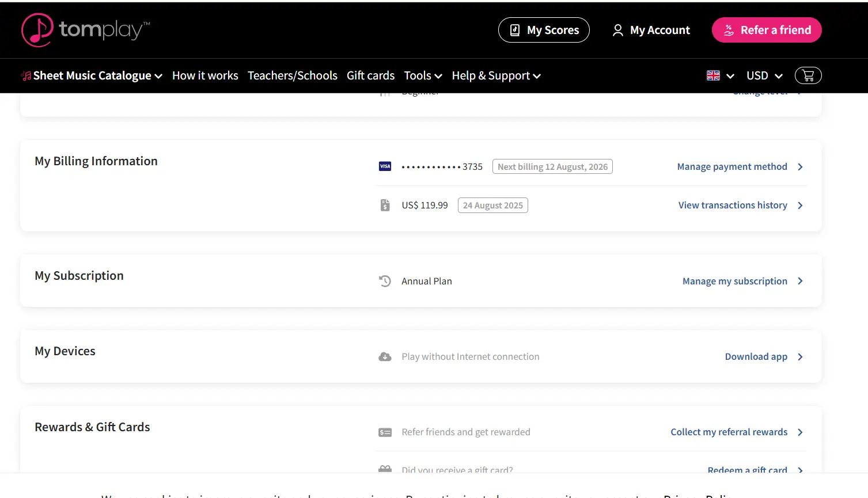Click the chevron next to Download app
Viewport: 868px width, 498px height.
click(x=800, y=357)
